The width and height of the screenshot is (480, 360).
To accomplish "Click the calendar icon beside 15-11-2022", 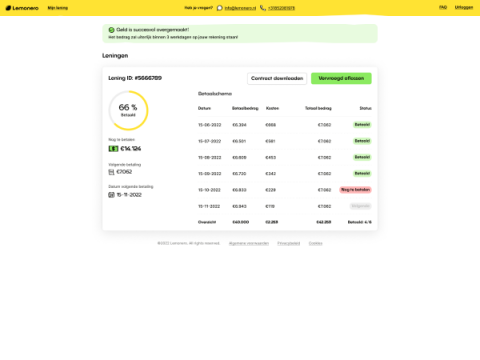I will (x=111, y=195).
